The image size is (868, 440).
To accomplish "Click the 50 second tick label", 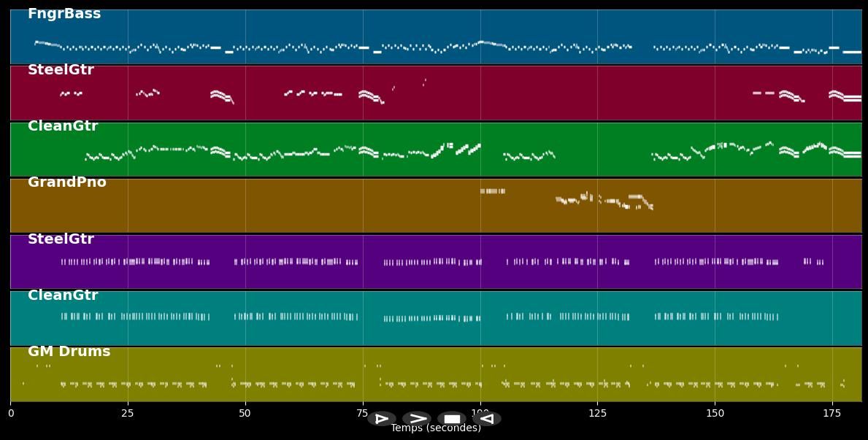I will tap(245, 414).
